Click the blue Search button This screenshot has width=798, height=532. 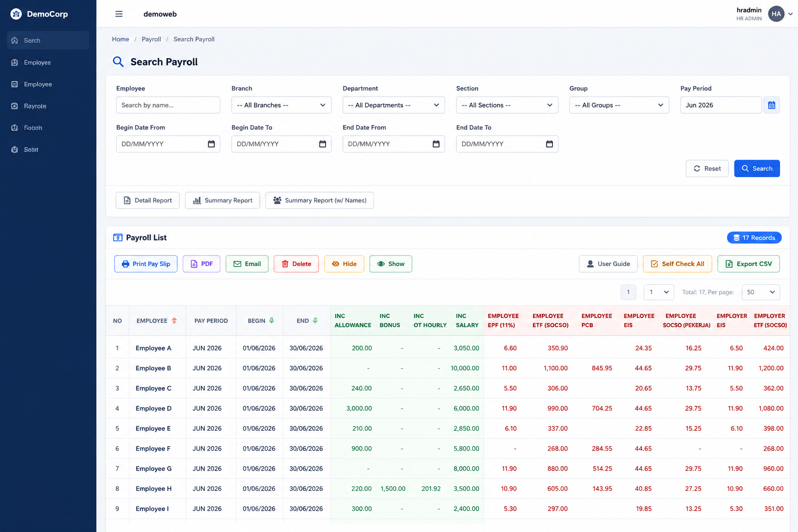click(757, 168)
